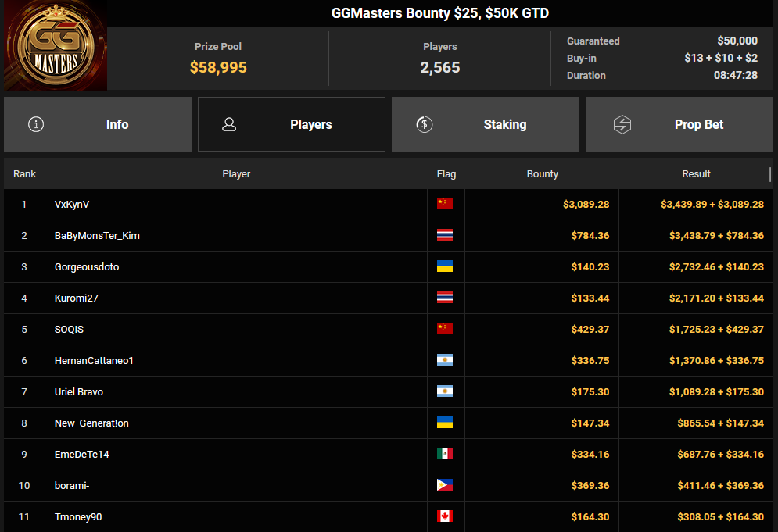Viewport: 778px width, 532px height.
Task: Click the Staking dollar icon
Action: coord(425,124)
